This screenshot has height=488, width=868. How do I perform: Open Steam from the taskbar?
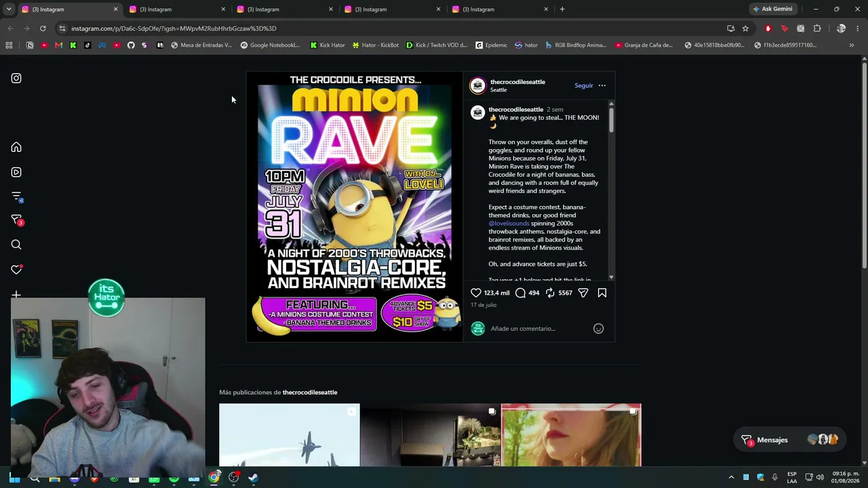click(x=253, y=478)
